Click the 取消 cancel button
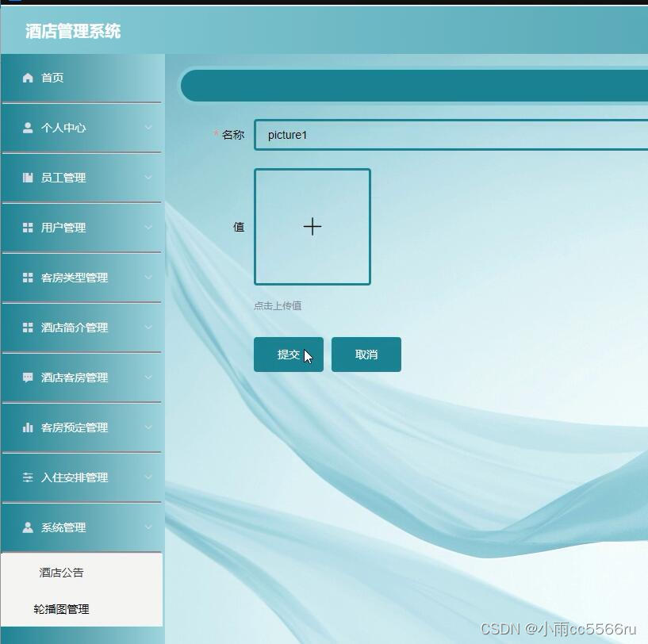 (366, 355)
